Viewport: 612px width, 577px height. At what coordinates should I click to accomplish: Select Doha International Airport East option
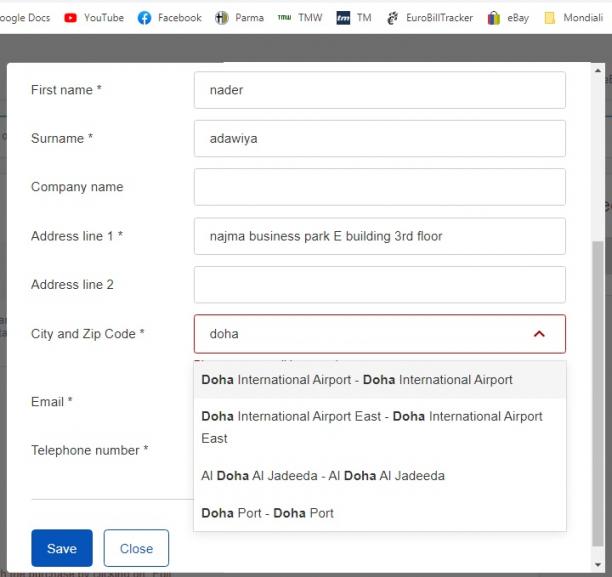380,427
